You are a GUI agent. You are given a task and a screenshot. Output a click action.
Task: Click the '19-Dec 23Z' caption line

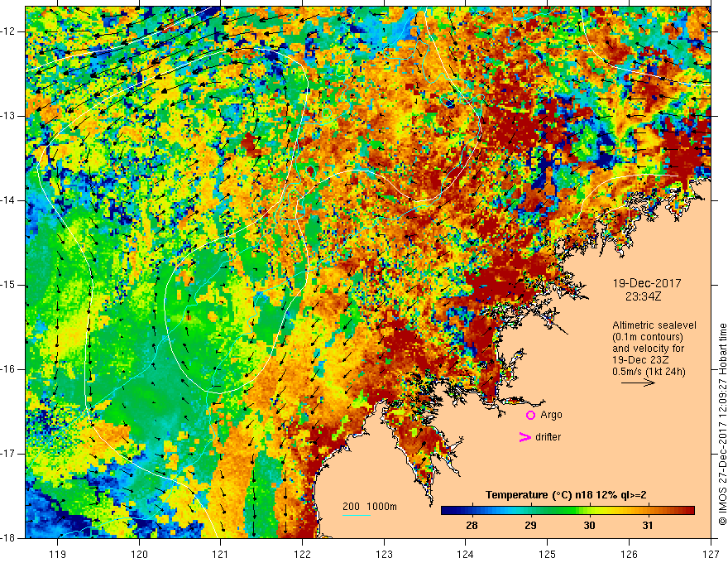642,360
